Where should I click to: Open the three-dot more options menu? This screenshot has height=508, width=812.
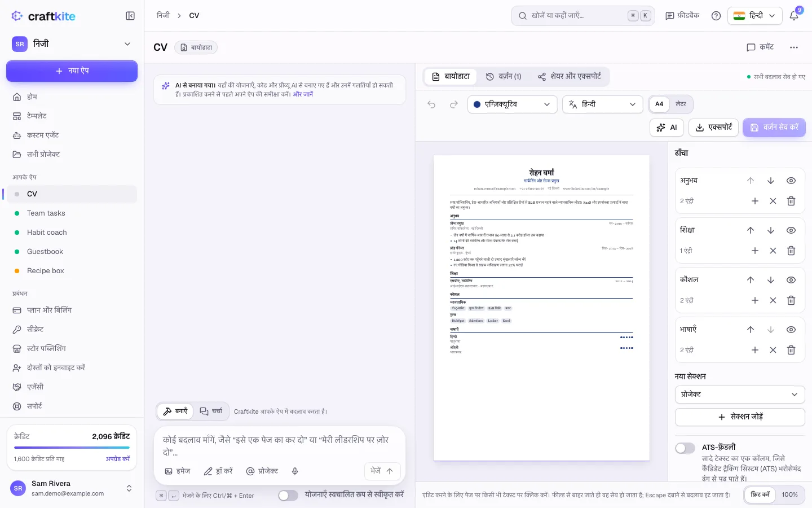[x=794, y=47]
